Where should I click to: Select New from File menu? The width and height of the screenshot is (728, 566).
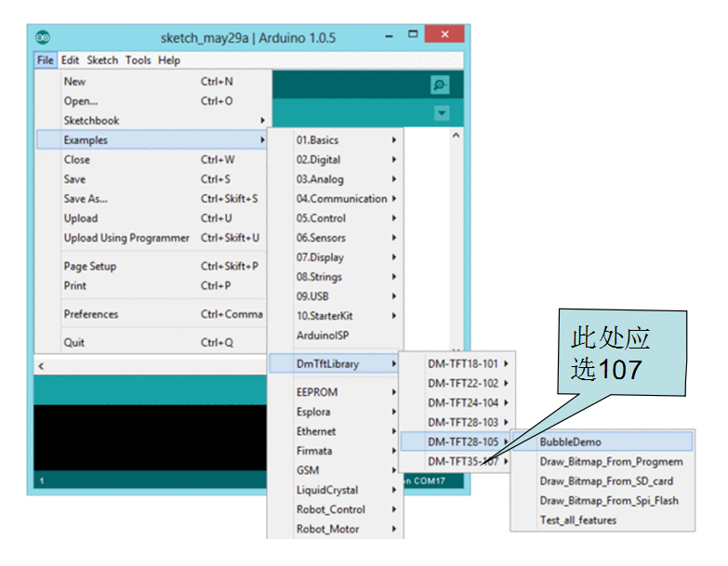pos(152,82)
